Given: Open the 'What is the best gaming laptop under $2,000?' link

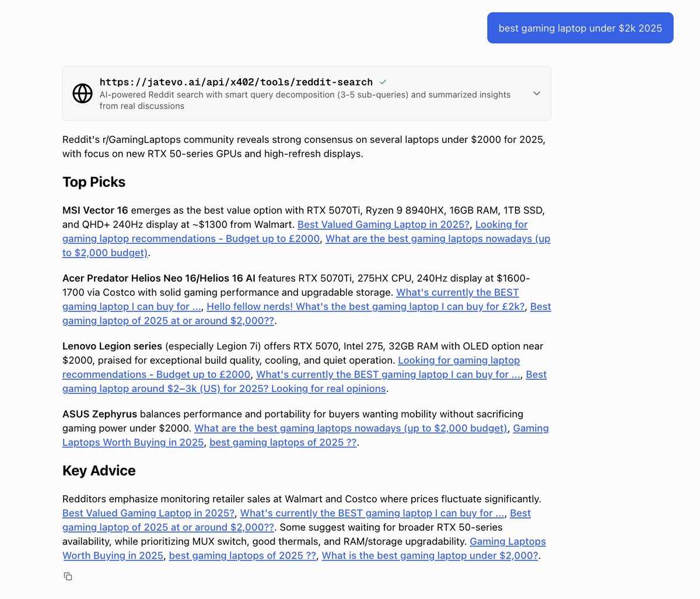Looking at the screenshot, I should click(430, 555).
